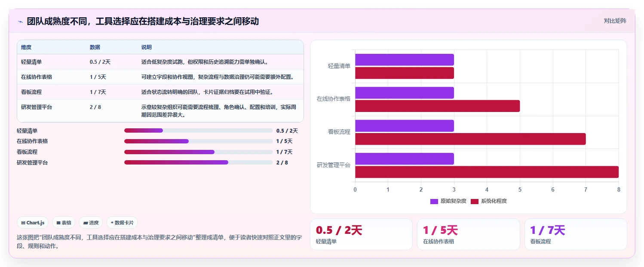Click the red 研发管理平台 bar in chart
Viewport: 644px width, 267px height.
point(487,172)
